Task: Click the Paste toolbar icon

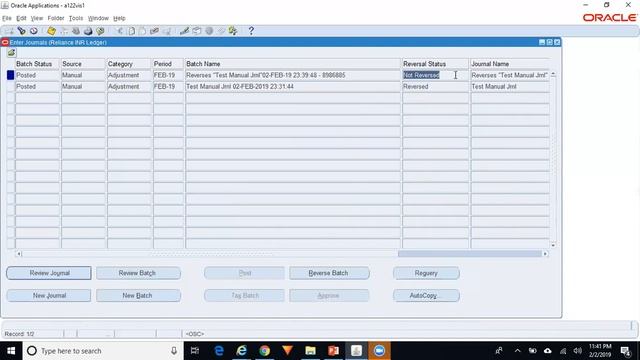Action: [142, 31]
